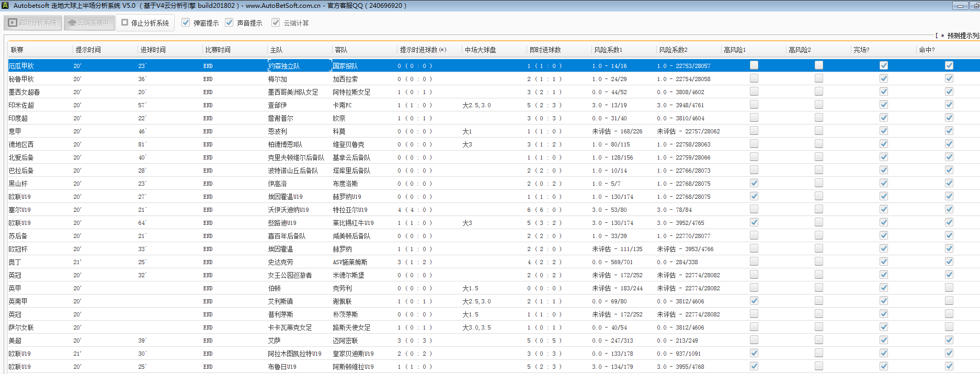Uncheck 高风险1 in the 英南甲 row

[x=754, y=301]
